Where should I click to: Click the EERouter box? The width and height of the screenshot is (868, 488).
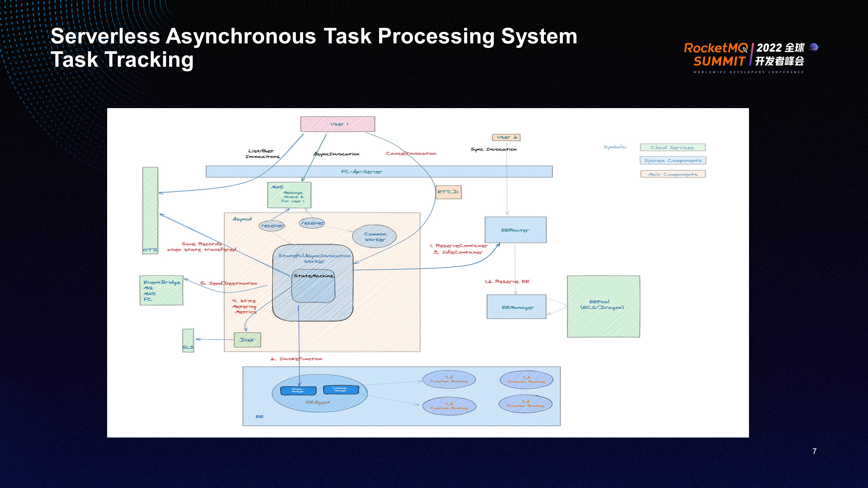pos(515,230)
